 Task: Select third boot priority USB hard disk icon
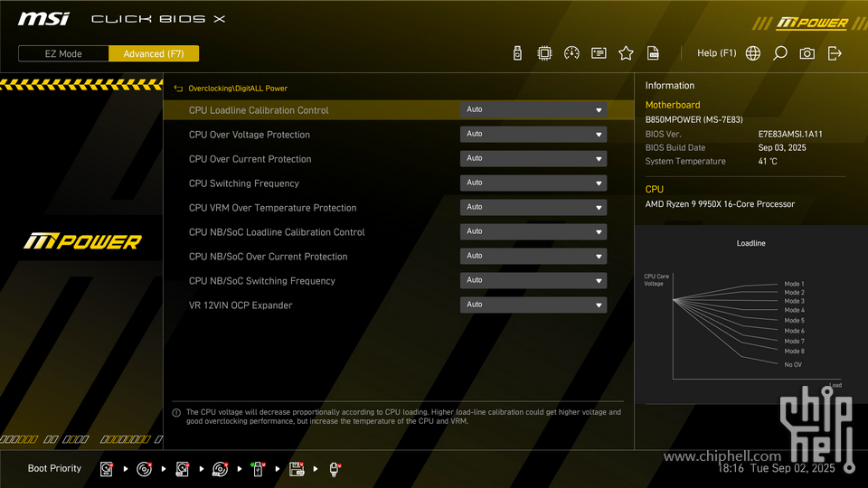click(182, 469)
